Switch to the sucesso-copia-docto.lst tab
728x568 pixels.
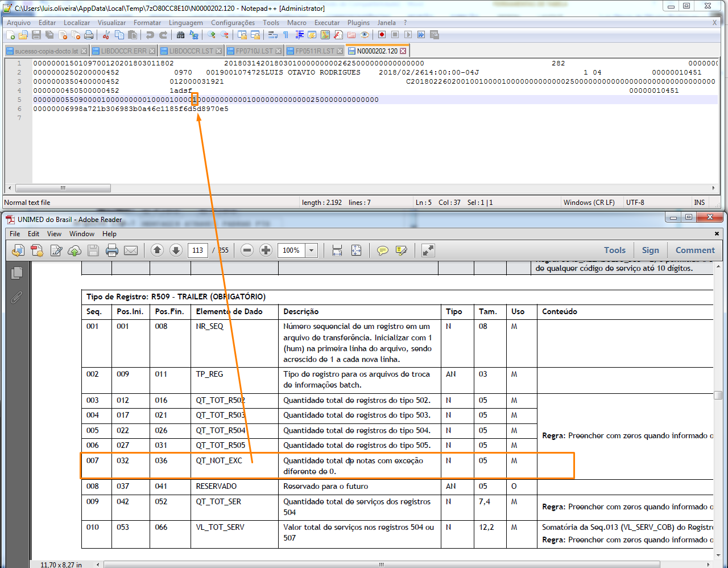tap(46, 51)
